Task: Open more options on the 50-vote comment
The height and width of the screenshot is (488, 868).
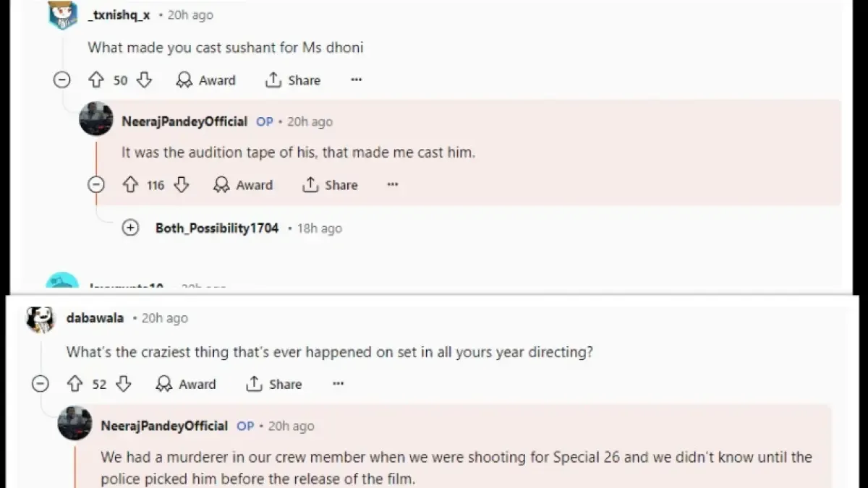Action: pos(356,80)
